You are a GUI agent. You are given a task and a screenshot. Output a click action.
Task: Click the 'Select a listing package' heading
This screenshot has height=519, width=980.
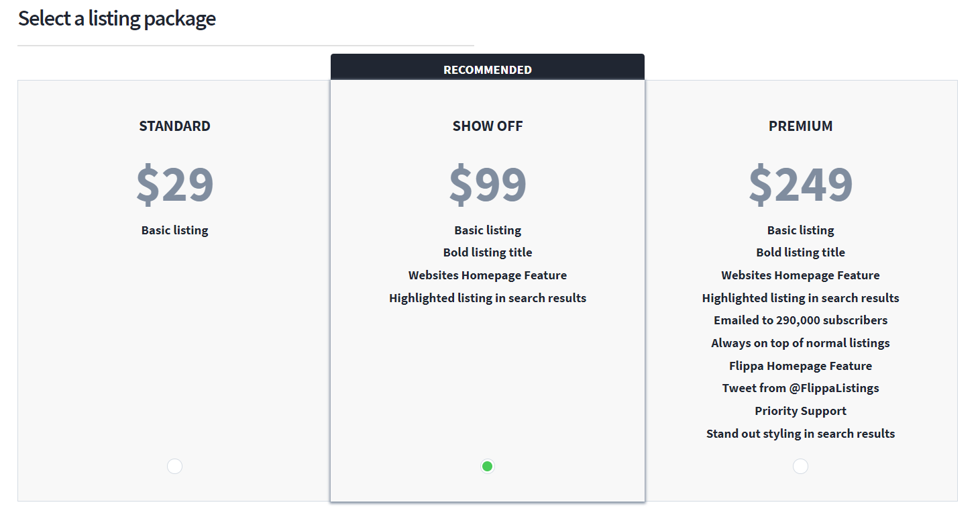click(117, 19)
